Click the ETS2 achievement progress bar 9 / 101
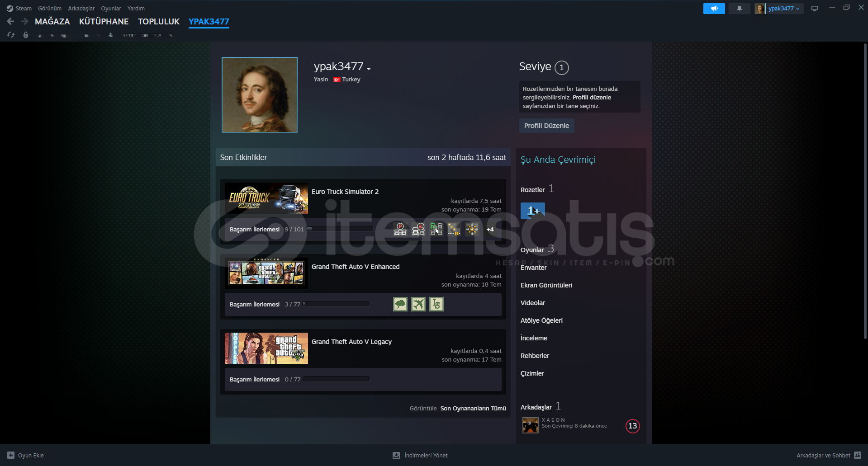This screenshot has width=868, height=466. pos(340,229)
